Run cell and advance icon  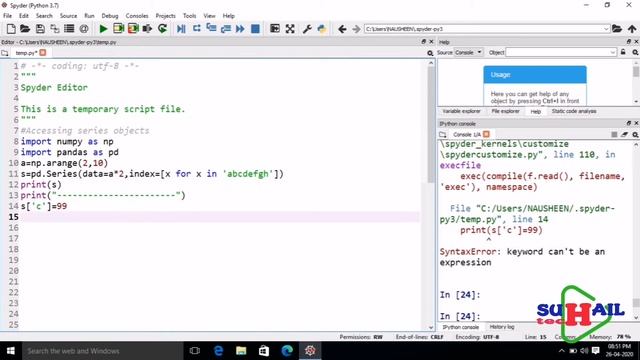[x=133, y=29]
